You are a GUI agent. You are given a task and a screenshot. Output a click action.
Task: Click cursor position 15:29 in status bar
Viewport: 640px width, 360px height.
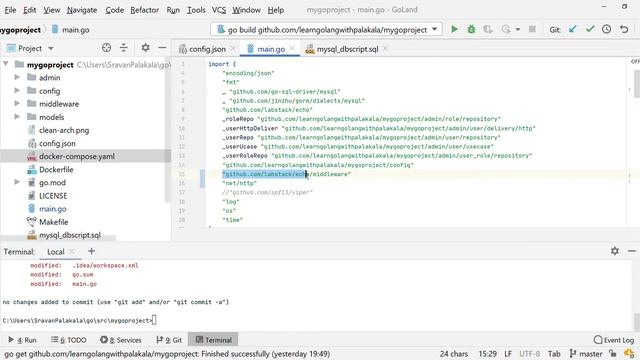[487, 353]
